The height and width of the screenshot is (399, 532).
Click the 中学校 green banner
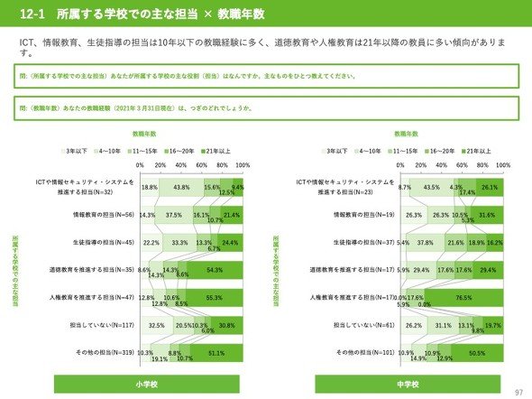point(408,384)
